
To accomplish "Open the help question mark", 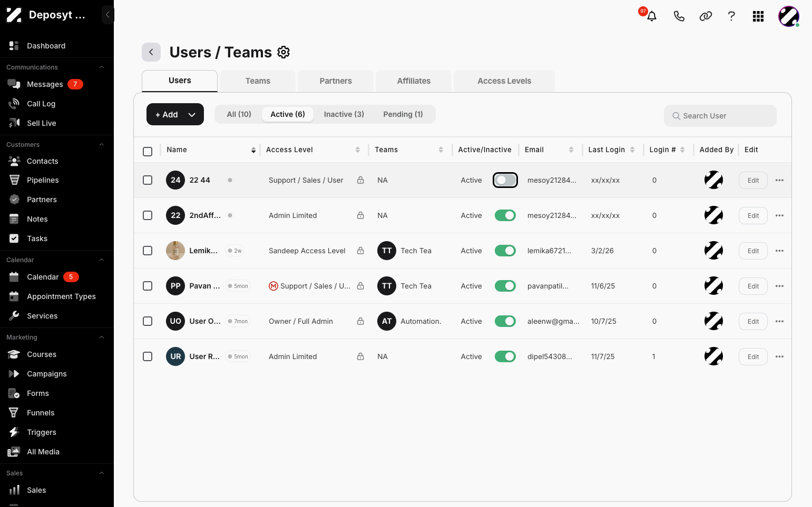I will 731,16.
